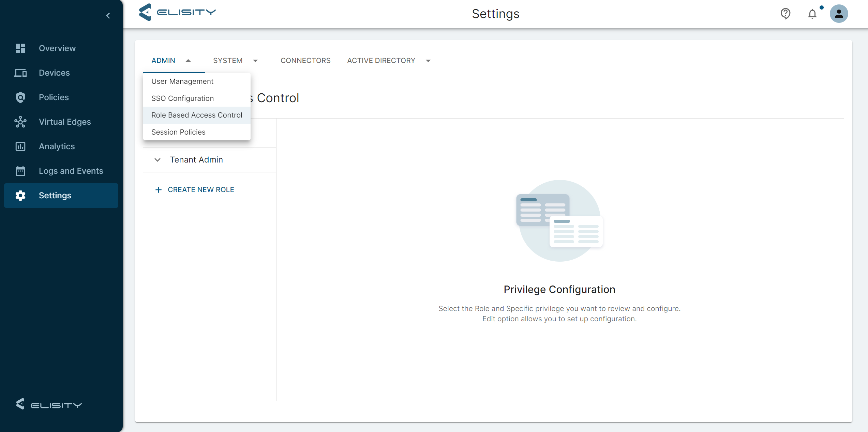Select User Management menu item
The width and height of the screenshot is (868, 432).
(182, 81)
